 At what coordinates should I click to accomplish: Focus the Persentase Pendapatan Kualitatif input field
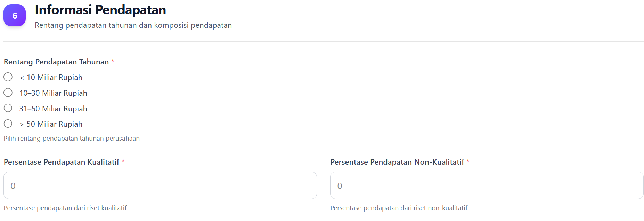click(160, 186)
